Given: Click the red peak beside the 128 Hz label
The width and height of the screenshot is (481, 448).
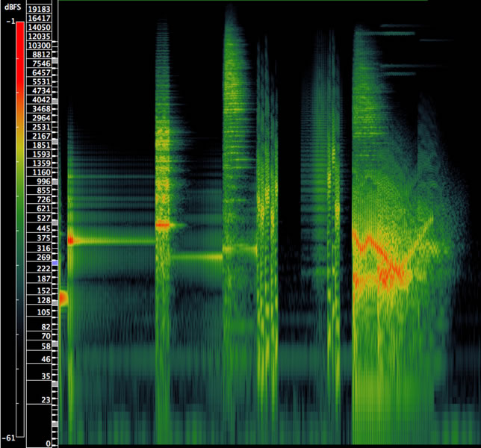Looking at the screenshot, I should pyautogui.click(x=63, y=298).
